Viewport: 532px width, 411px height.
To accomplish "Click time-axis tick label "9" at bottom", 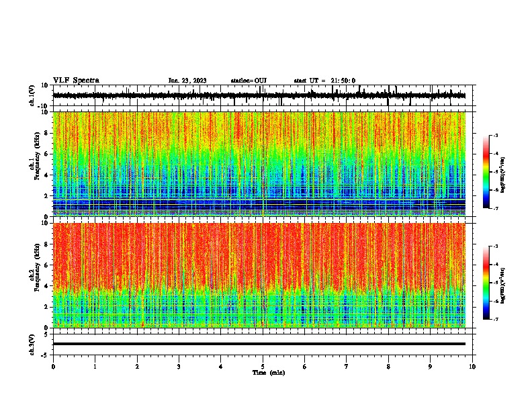I will [x=431, y=367].
